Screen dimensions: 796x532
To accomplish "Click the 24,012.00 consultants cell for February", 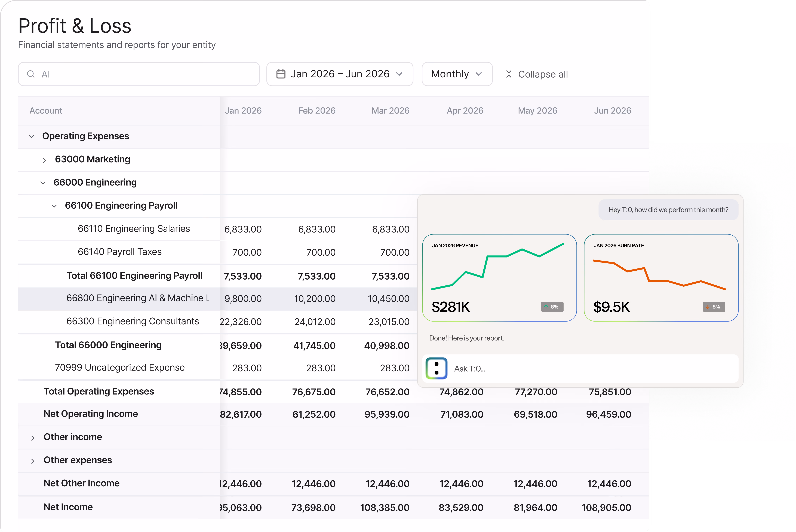I will click(x=315, y=322).
